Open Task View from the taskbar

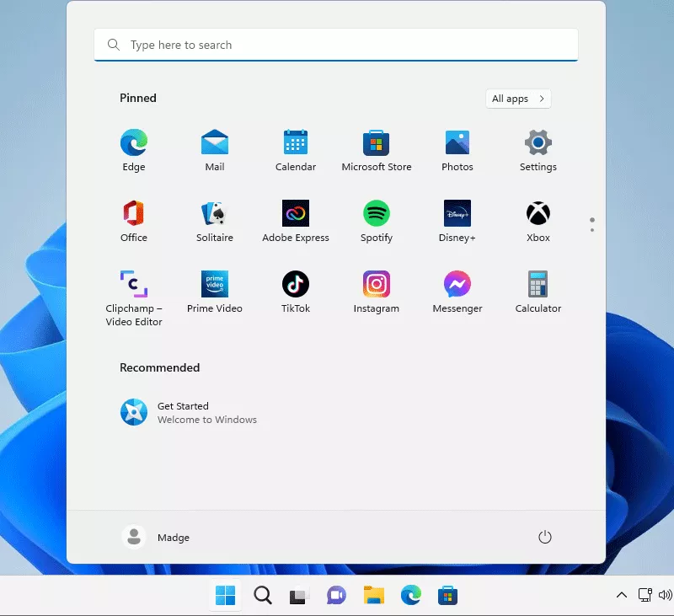point(298,595)
